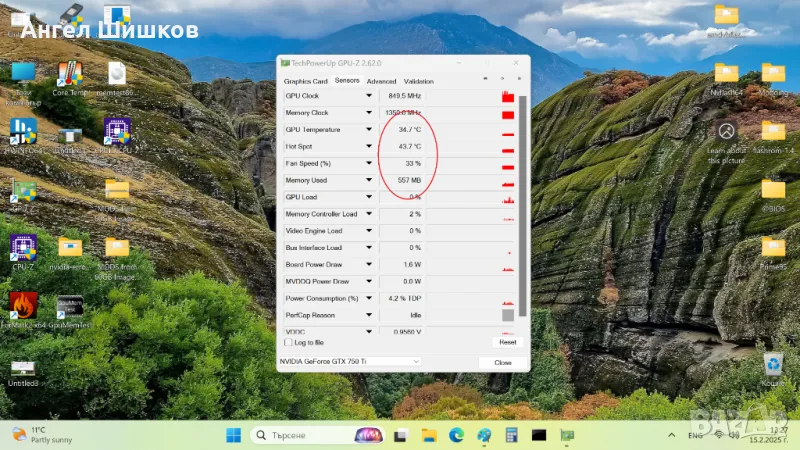The width and height of the screenshot is (800, 450).
Task: Open File Explorer from the taskbar
Action: point(429,435)
